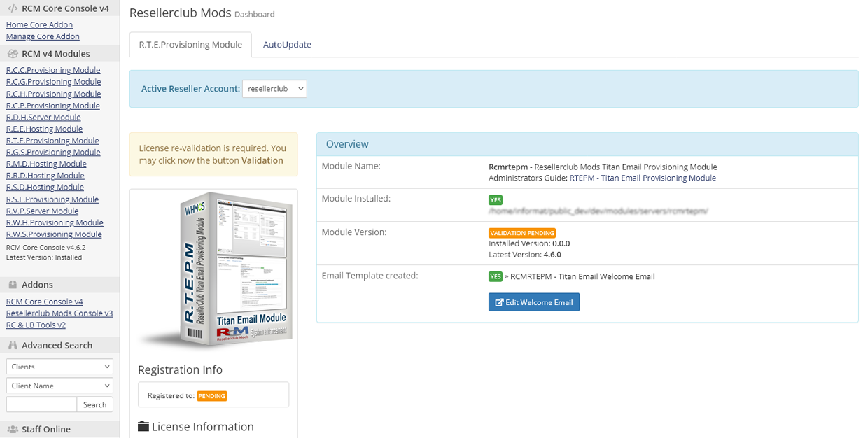Open R.C.G.Provisioning Module

tap(54, 82)
